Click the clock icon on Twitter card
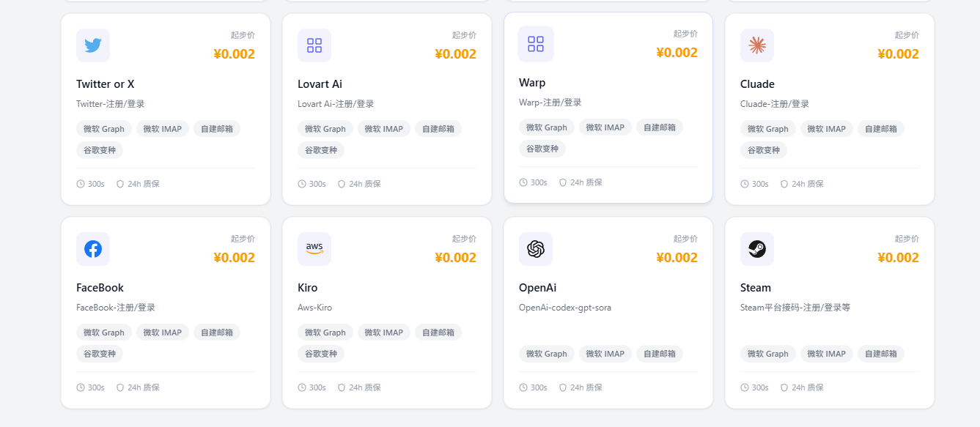This screenshot has width=980, height=427. [81, 184]
